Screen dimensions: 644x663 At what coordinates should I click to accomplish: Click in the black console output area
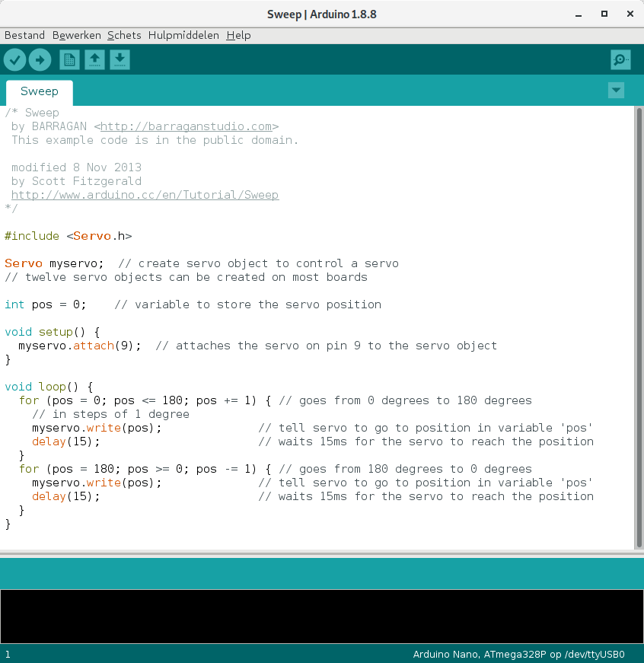click(322, 617)
